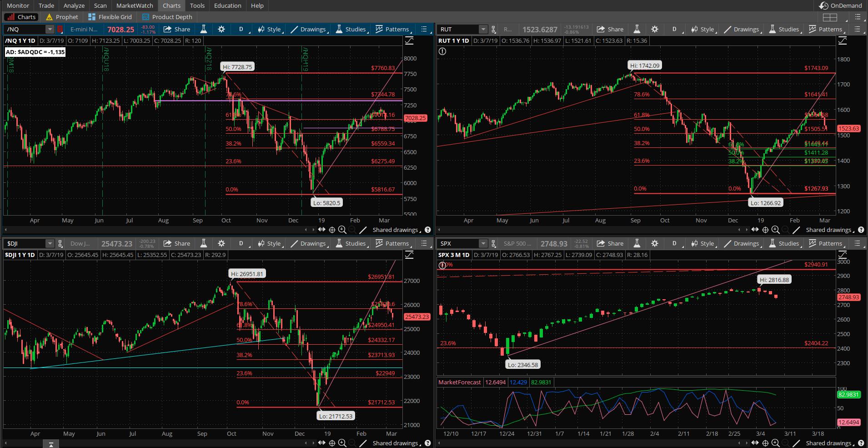
Task: Open the Monitor tab
Action: pyautogui.click(x=18, y=5)
